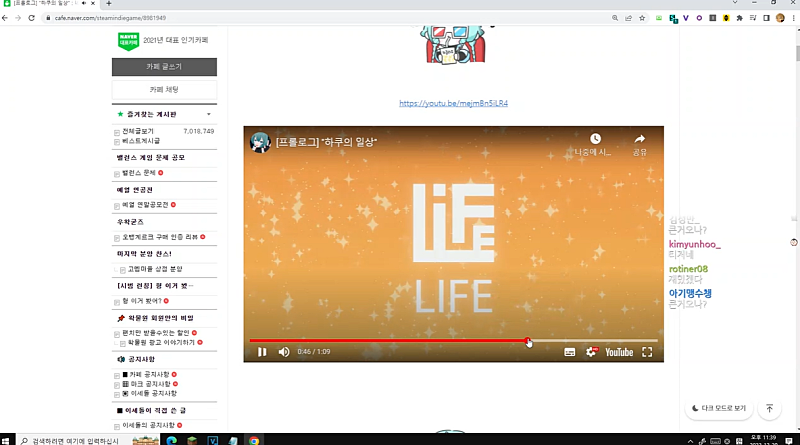The image size is (800, 445).
Task: Open the YouTube logo link in the player
Action: (618, 352)
